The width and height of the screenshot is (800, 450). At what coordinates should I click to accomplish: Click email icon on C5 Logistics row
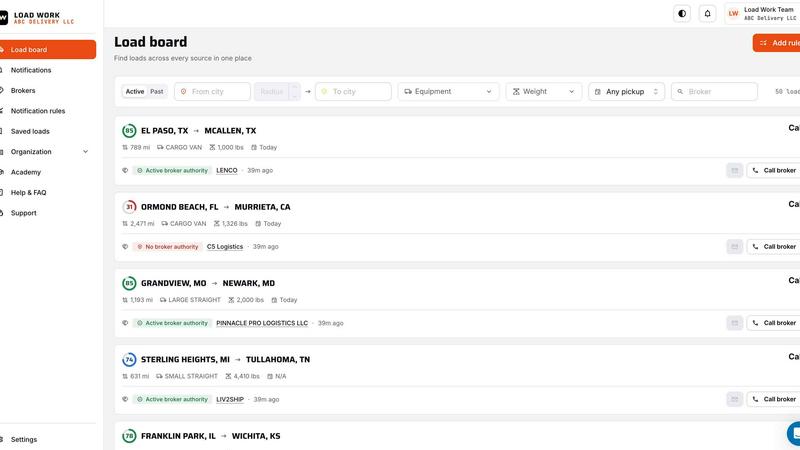click(x=735, y=246)
